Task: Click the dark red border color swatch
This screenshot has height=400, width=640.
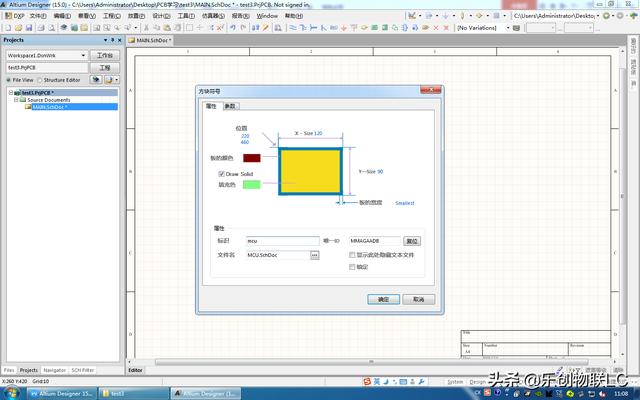Action: point(251,158)
